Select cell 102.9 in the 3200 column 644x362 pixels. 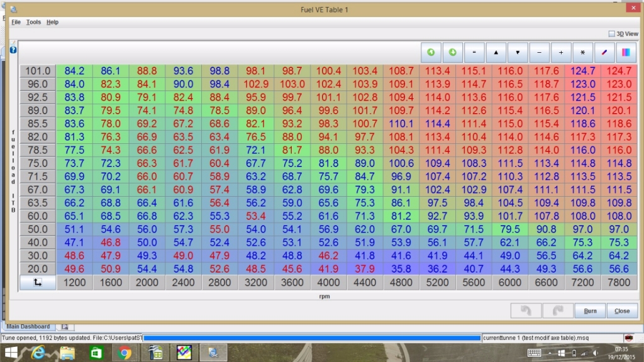pyautogui.click(x=256, y=84)
